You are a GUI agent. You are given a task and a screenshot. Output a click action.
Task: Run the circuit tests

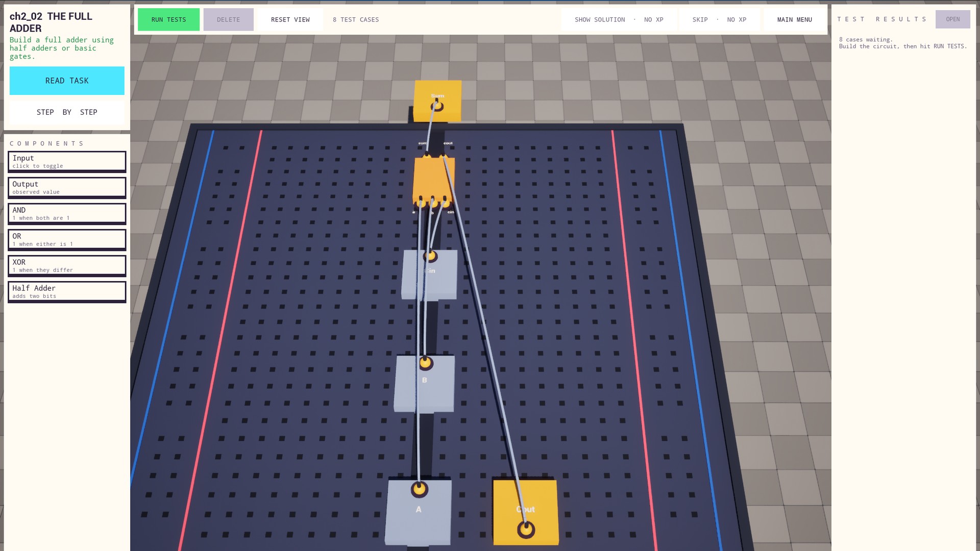click(168, 19)
